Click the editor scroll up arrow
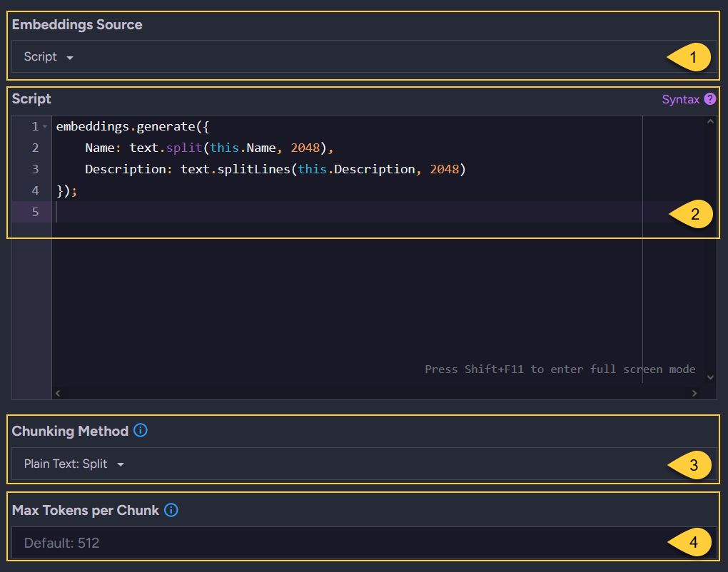The image size is (728, 572). [710, 121]
